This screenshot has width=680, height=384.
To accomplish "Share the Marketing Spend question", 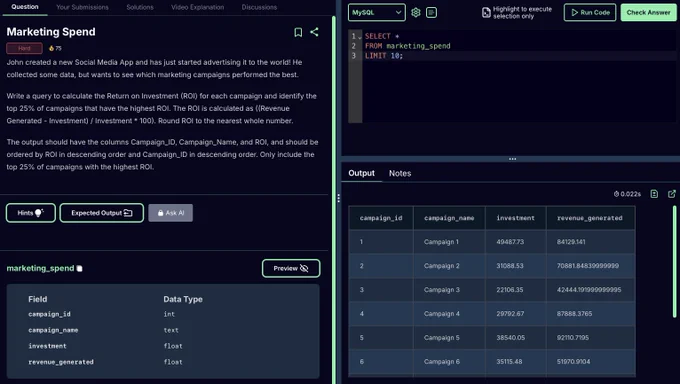I will click(x=314, y=32).
